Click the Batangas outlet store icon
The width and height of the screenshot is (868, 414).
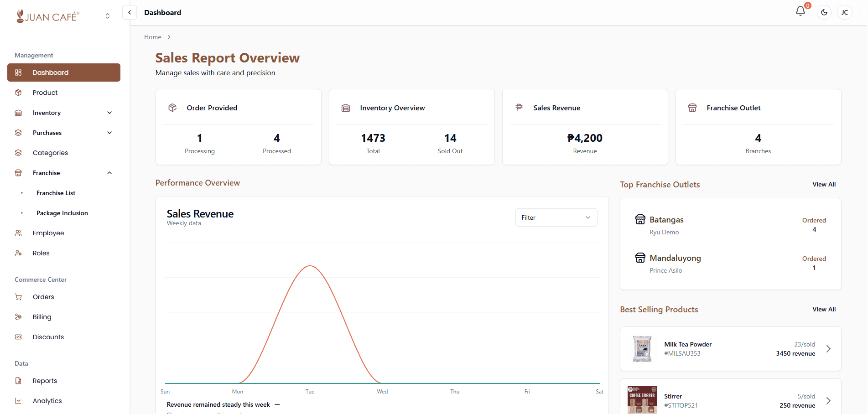(640, 220)
